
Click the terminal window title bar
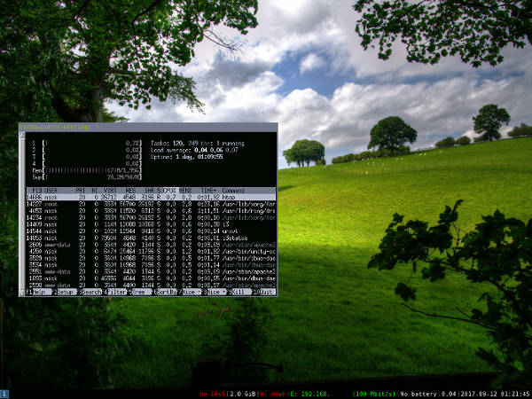point(148,127)
